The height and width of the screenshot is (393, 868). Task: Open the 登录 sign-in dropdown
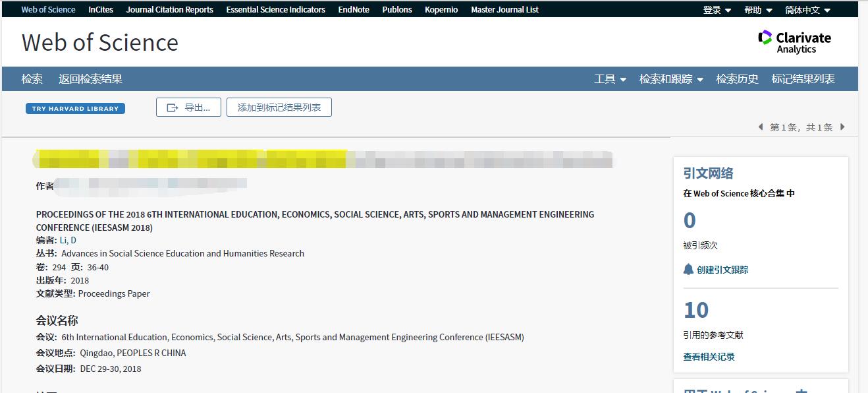tap(717, 10)
